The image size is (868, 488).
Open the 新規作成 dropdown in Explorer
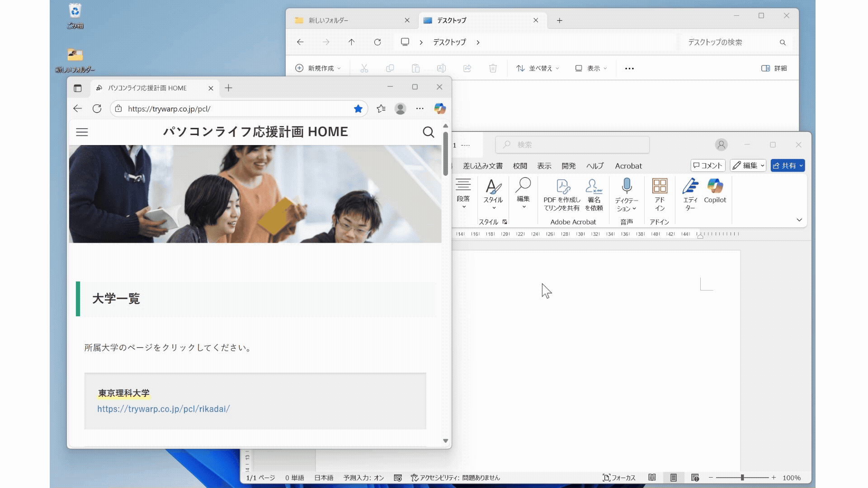[318, 68]
